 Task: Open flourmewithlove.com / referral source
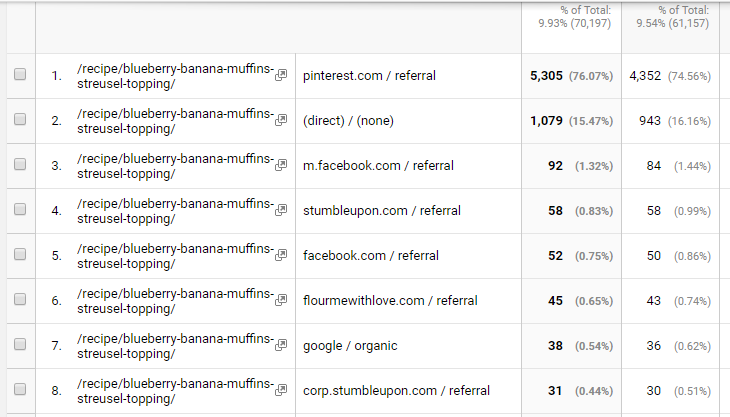point(390,300)
